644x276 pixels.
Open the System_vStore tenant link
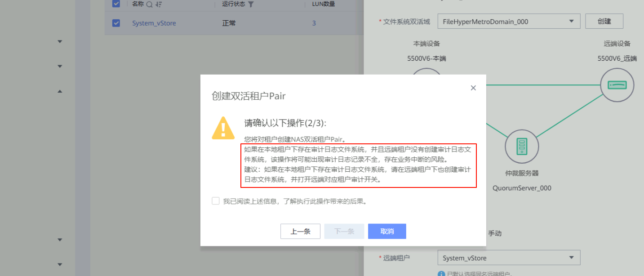(x=154, y=23)
